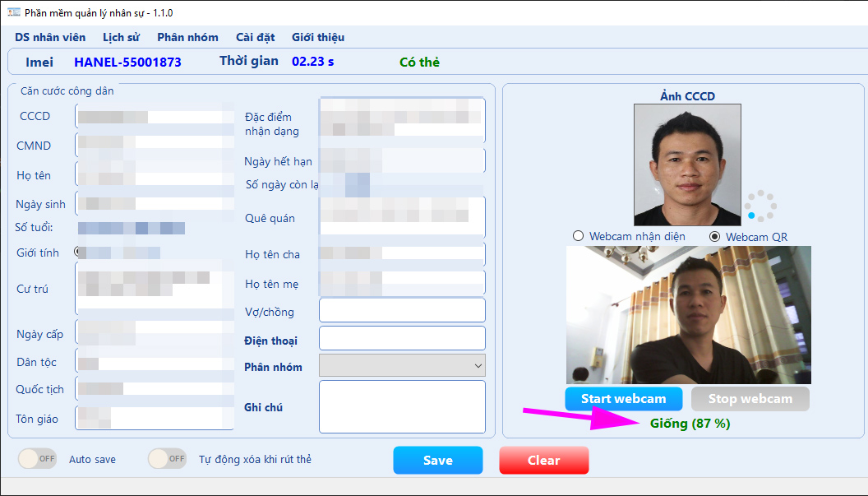Click the 'Điện thoại' input field

tap(402, 338)
